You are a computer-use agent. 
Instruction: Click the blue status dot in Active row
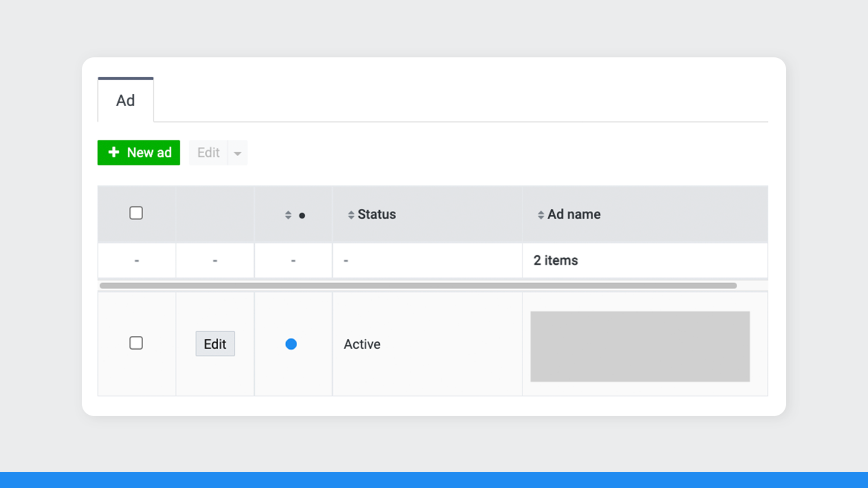coord(291,344)
